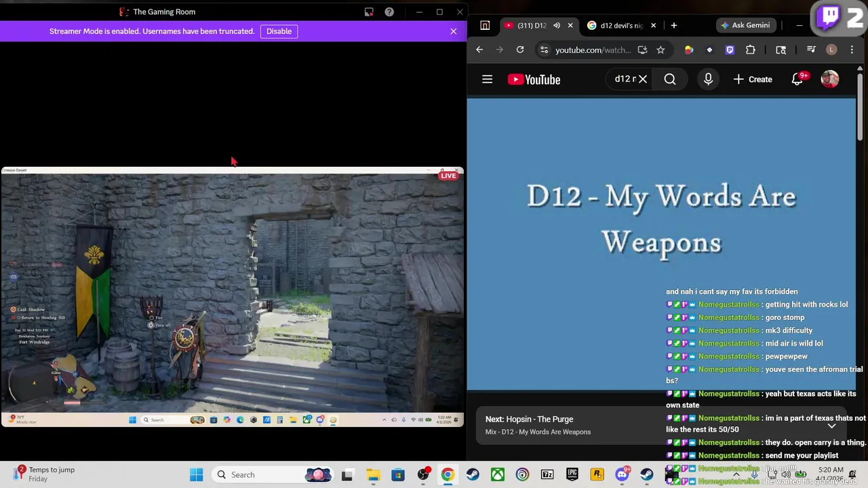Viewport: 868px width, 488px height.
Task: Open the colorful circles extension icon
Action: coord(689,49)
